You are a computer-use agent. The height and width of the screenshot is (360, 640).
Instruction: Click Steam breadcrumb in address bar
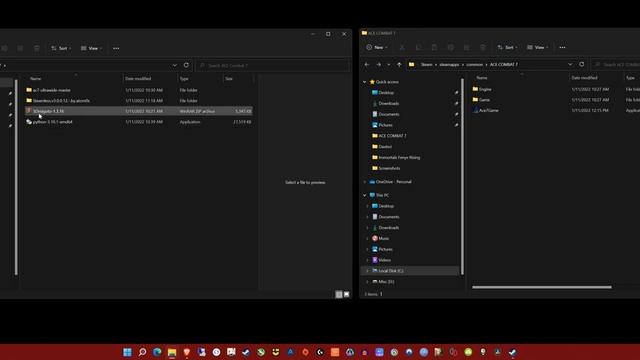pyautogui.click(x=427, y=64)
